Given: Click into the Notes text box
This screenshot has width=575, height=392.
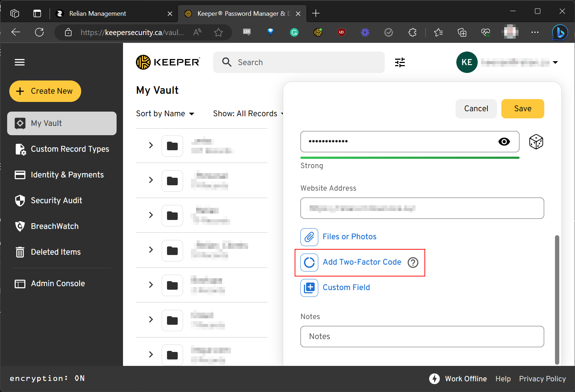Looking at the screenshot, I should point(422,337).
